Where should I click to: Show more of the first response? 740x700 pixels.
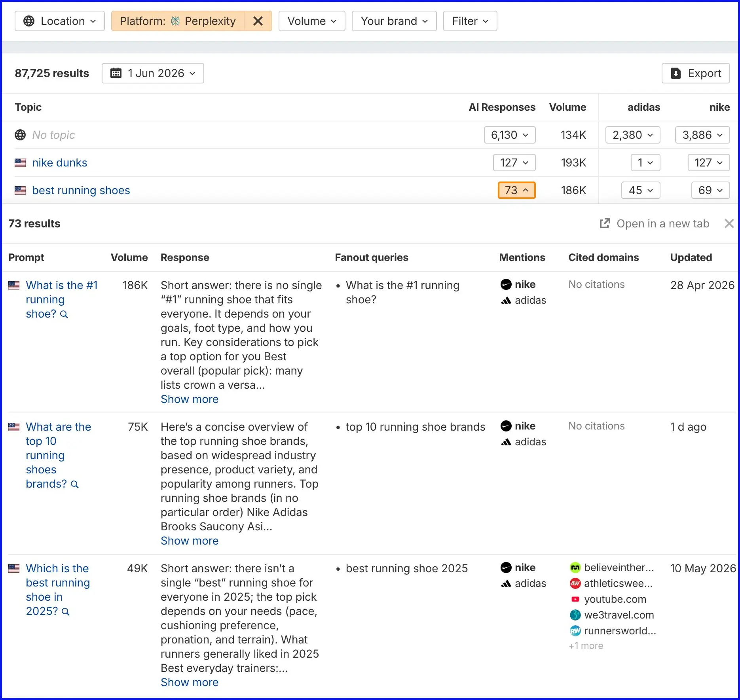tap(190, 399)
